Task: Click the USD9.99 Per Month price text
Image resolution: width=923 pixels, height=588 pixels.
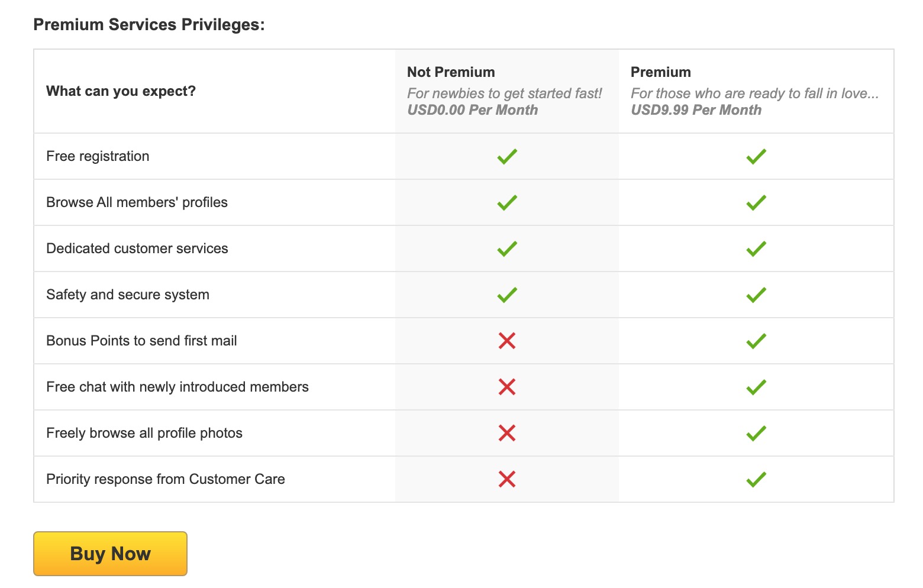Action: [x=696, y=110]
